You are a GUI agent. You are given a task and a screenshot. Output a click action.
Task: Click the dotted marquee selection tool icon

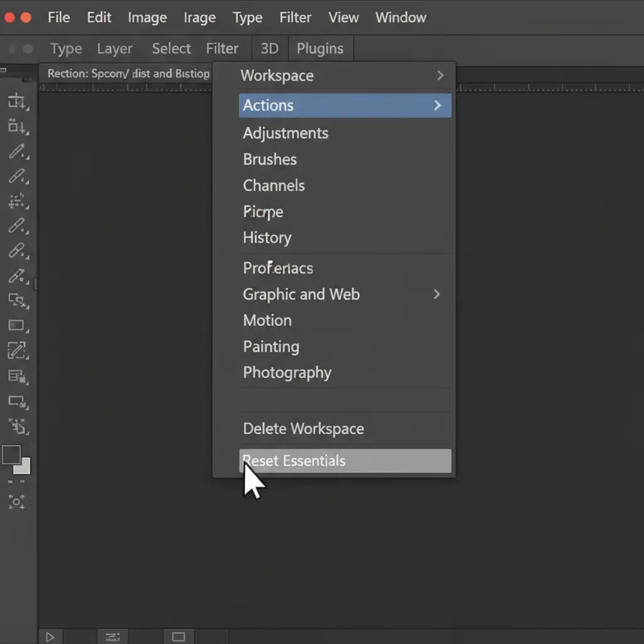[x=16, y=201]
